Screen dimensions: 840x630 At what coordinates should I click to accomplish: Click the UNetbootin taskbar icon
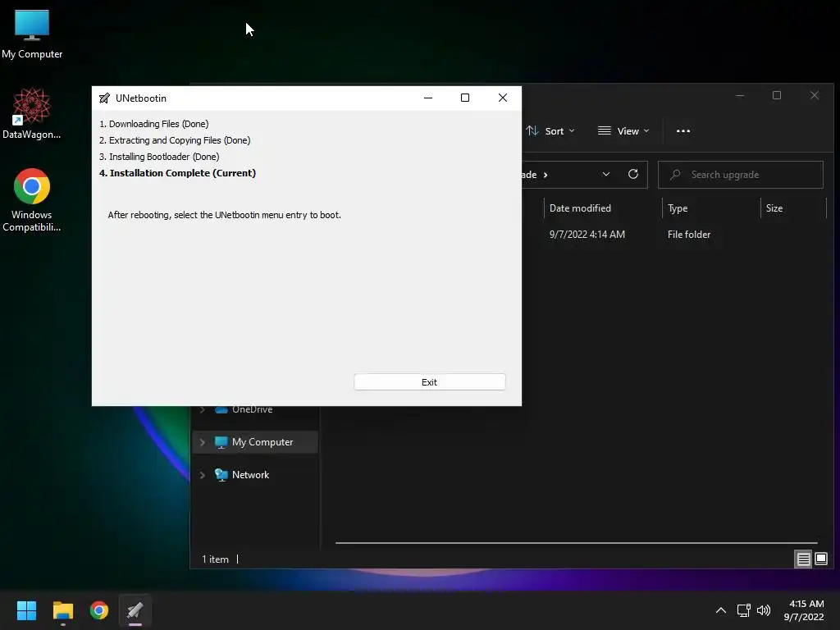point(135,610)
